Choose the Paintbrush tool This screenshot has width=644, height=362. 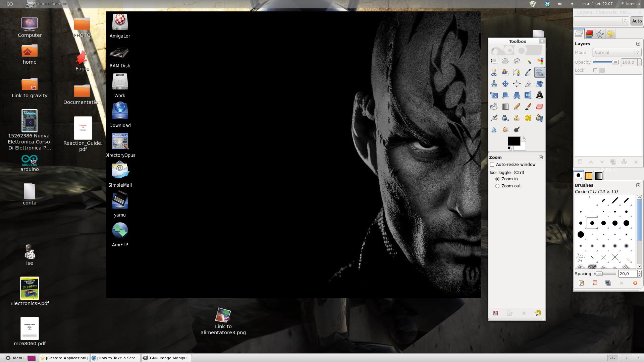pos(528,107)
